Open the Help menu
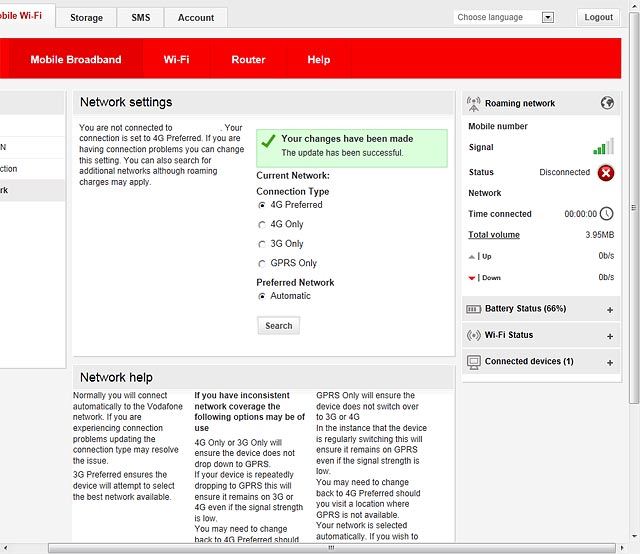Screen dimensions: 640x554 (319, 60)
